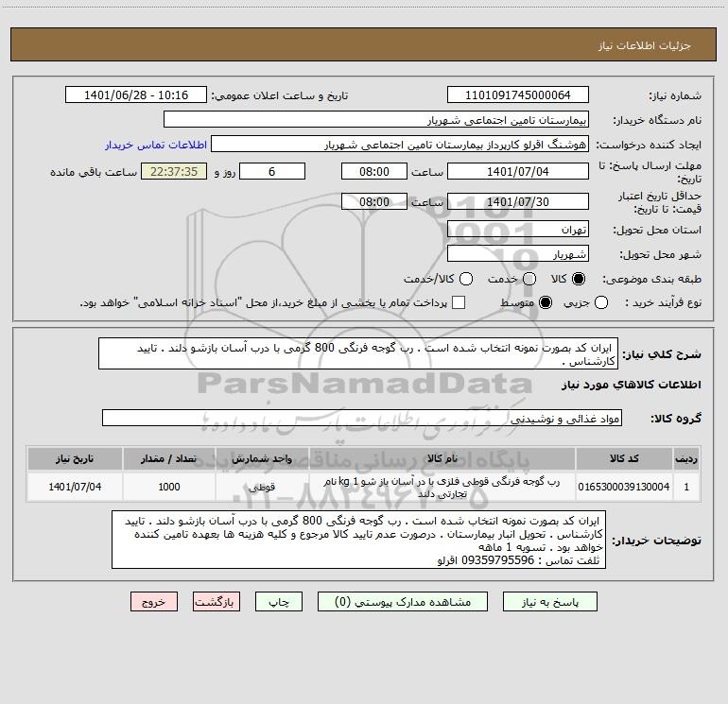Click the quantity cell 1000
Image resolution: width=728 pixels, height=704 pixels.
tap(169, 487)
